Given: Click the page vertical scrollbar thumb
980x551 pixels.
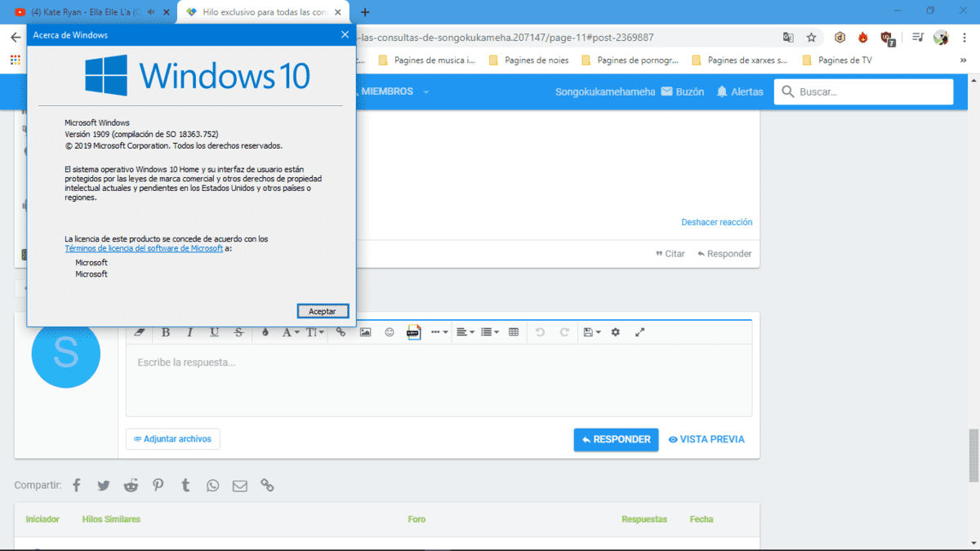Looking at the screenshot, I should pos(973,454).
